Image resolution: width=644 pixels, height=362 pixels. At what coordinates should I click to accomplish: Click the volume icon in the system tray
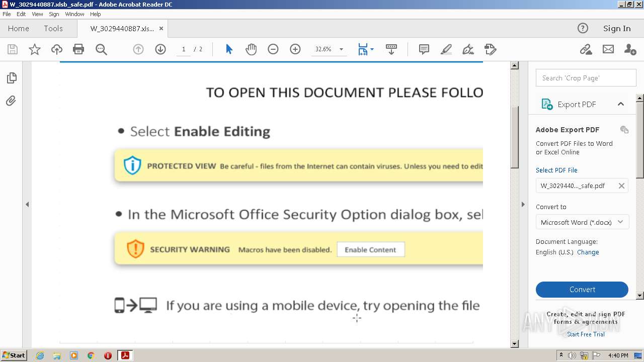click(x=572, y=355)
